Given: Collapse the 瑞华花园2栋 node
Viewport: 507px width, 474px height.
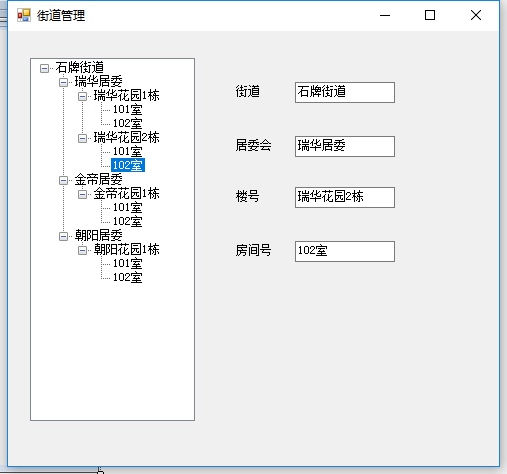Looking at the screenshot, I should [x=82, y=138].
